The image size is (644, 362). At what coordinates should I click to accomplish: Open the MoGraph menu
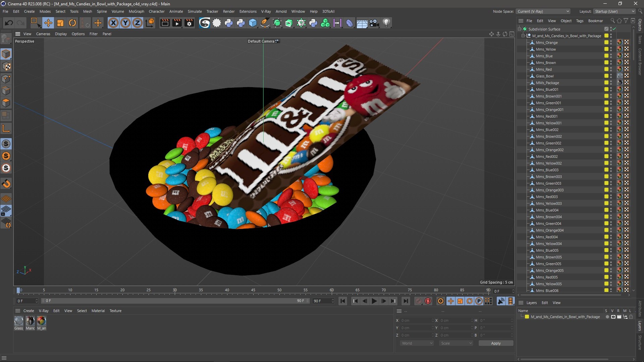tap(136, 11)
